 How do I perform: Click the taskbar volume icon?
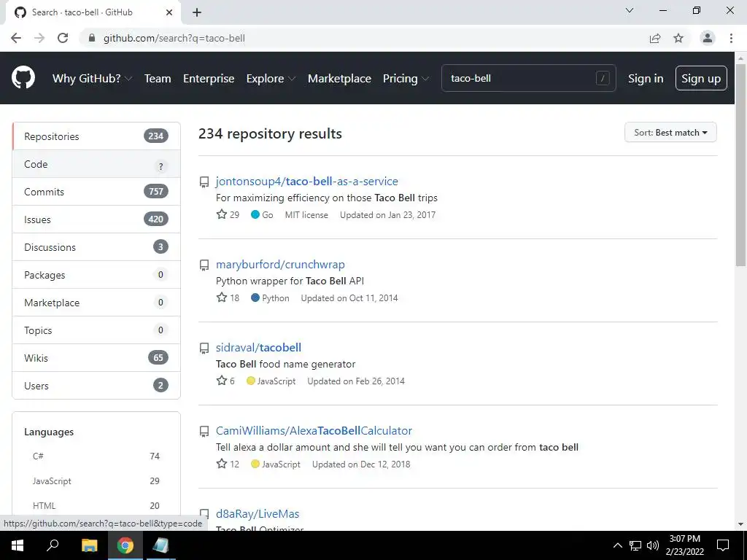tap(653, 545)
